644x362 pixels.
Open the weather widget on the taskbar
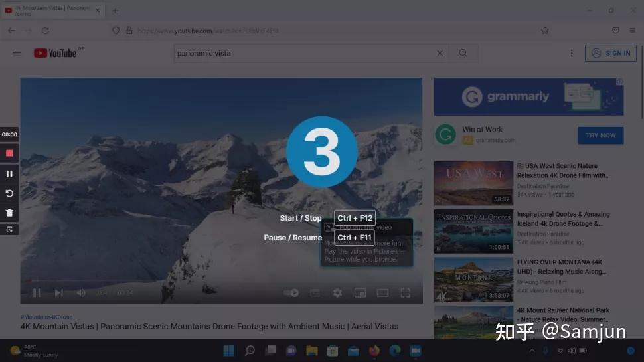click(x=34, y=351)
